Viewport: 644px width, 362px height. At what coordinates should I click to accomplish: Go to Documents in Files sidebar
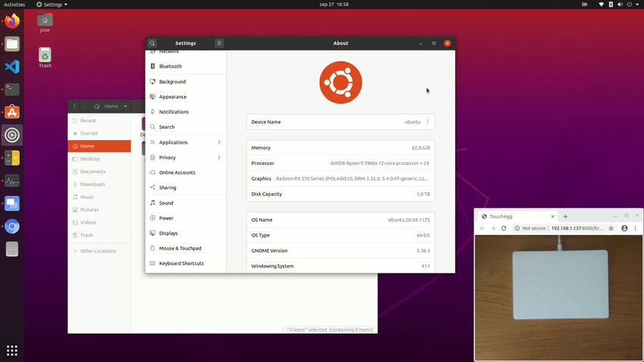[92, 172]
